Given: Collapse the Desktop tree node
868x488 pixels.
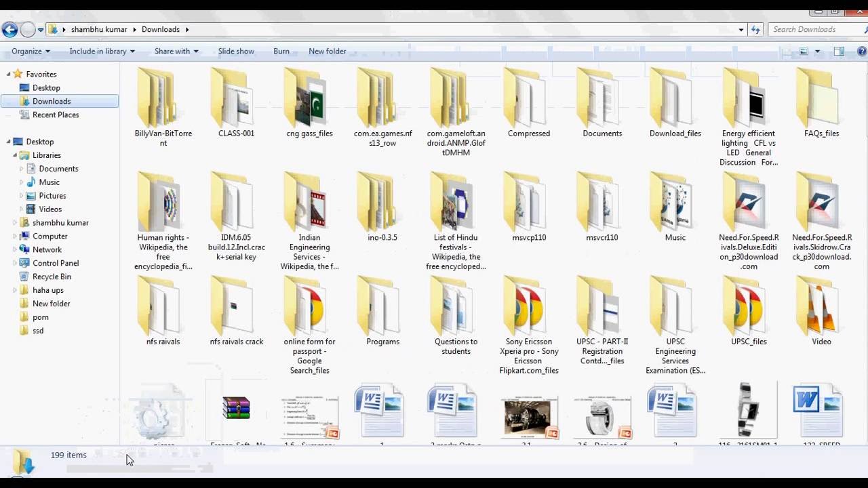Looking at the screenshot, I should point(9,142).
